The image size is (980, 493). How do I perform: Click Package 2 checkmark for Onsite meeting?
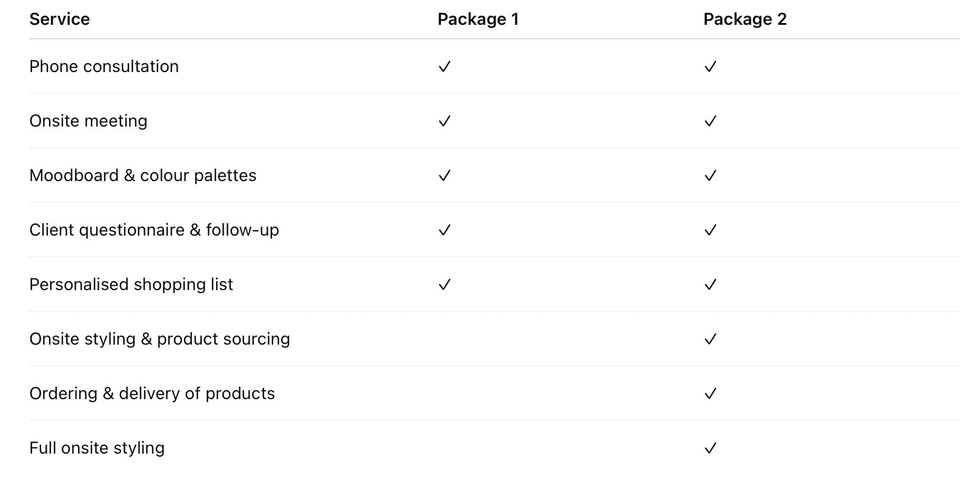click(x=710, y=121)
